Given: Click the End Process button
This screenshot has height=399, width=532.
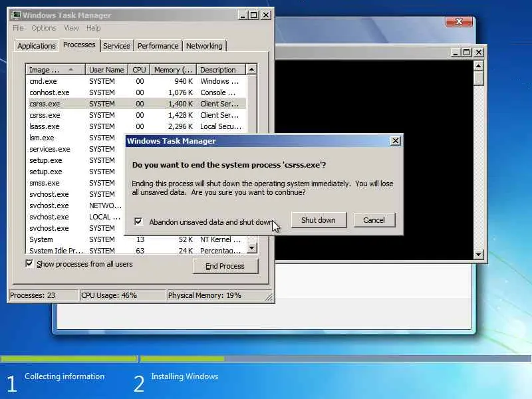Looking at the screenshot, I should [x=225, y=267].
